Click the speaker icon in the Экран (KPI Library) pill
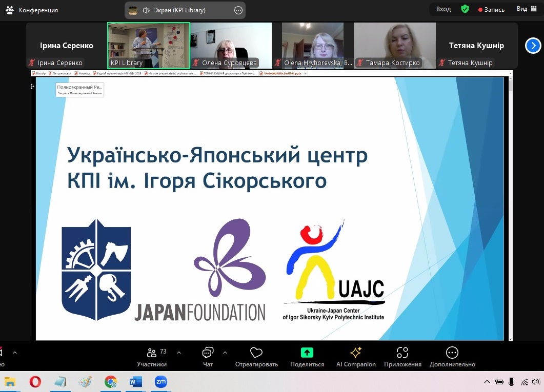The width and height of the screenshot is (544, 392). 146,10
